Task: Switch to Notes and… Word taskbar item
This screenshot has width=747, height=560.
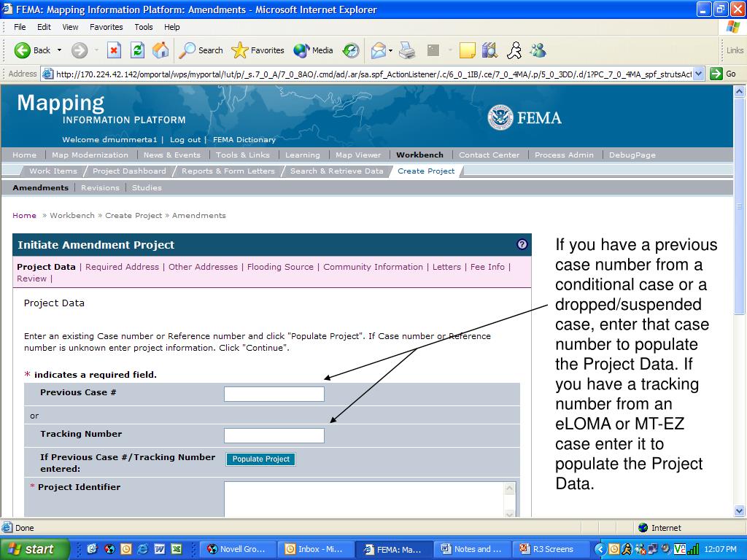Action: (473, 549)
